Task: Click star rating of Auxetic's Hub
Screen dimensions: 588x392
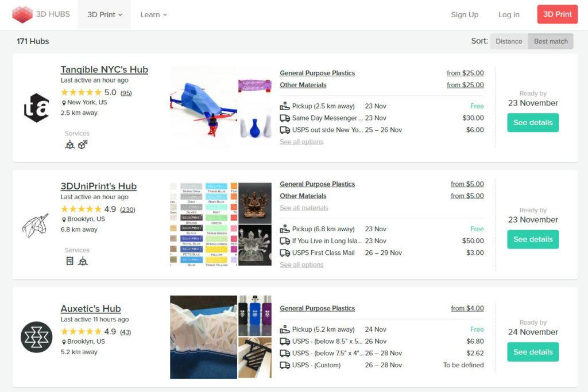Action: pyautogui.click(x=81, y=332)
